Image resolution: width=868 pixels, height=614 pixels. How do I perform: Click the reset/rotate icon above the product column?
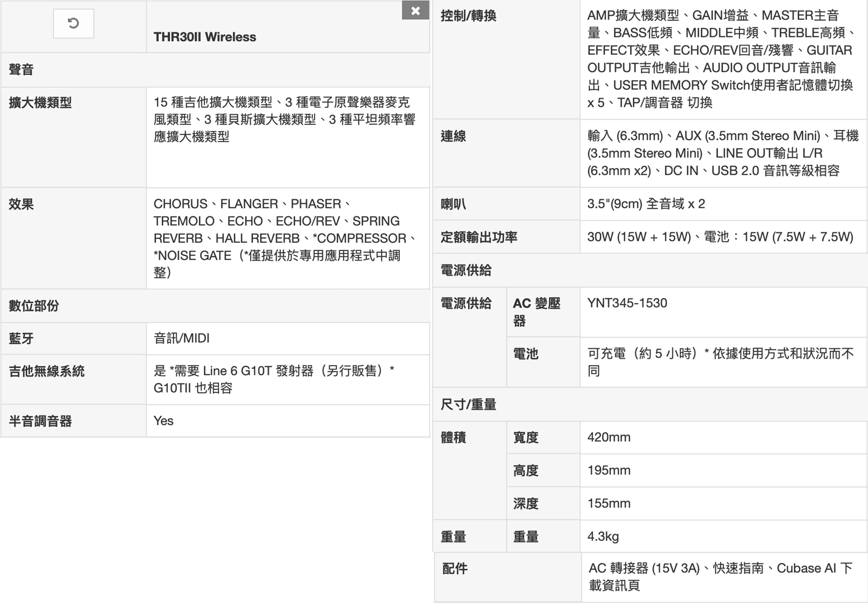pyautogui.click(x=73, y=24)
